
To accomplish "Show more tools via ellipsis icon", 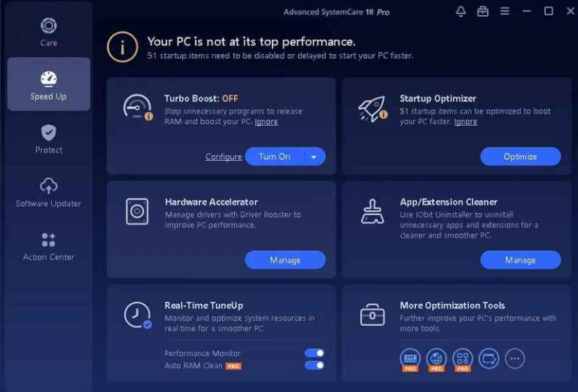I will [x=515, y=358].
